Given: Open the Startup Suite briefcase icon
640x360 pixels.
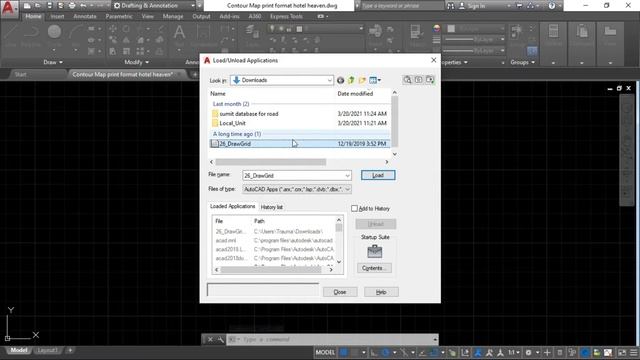Looking at the screenshot, I should [374, 251].
